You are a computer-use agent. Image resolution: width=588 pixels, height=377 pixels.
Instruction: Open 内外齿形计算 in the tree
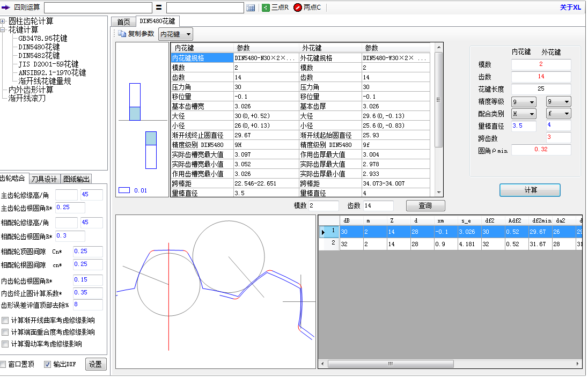tap(31, 90)
